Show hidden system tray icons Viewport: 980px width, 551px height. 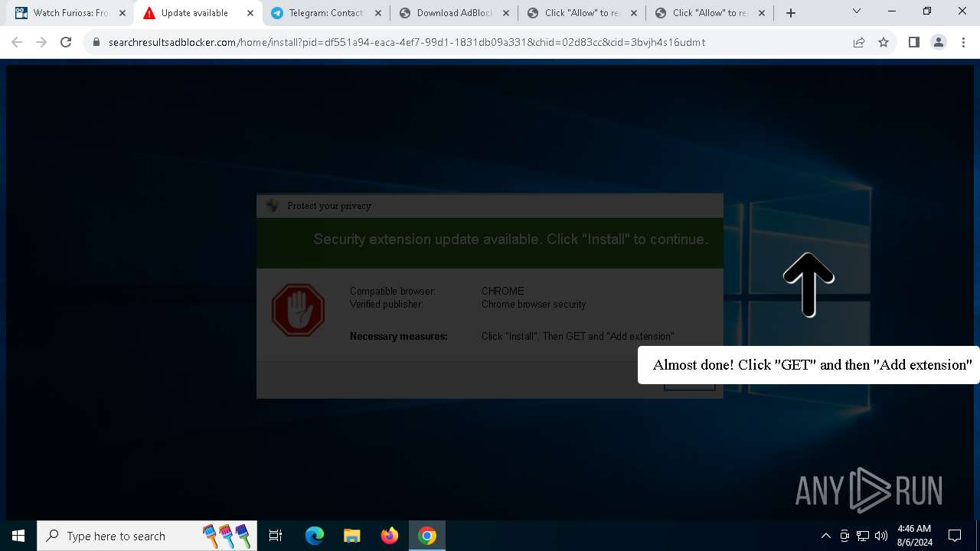pyautogui.click(x=825, y=536)
